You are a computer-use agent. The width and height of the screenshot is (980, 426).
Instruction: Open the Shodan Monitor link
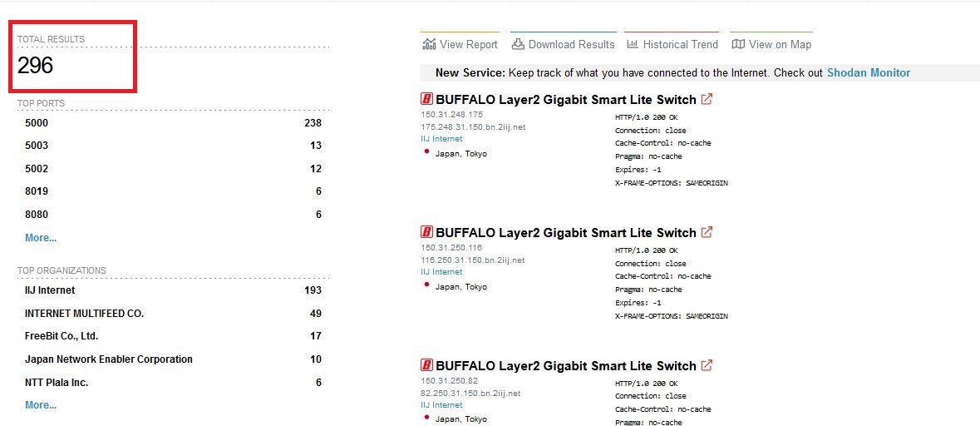click(868, 73)
